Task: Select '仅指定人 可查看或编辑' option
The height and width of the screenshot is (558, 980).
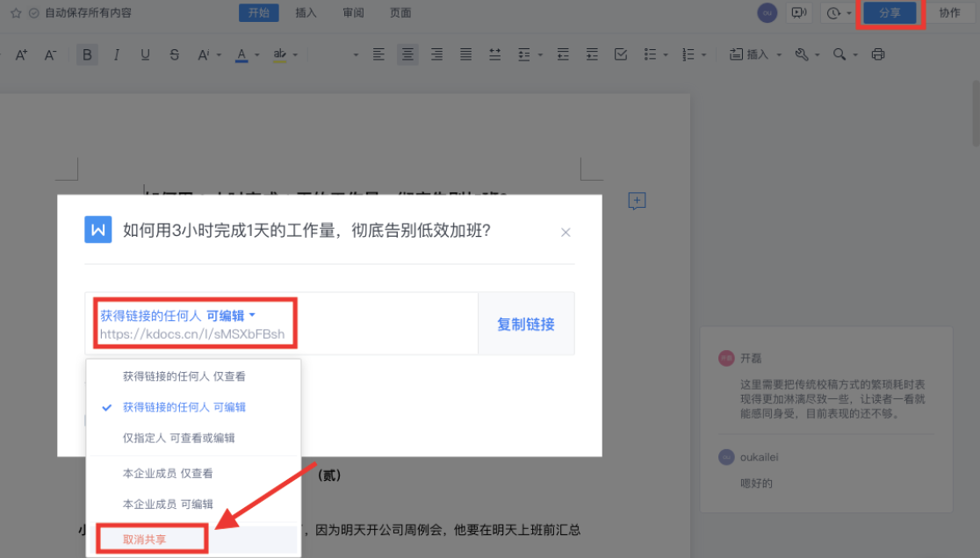Action: 178,438
